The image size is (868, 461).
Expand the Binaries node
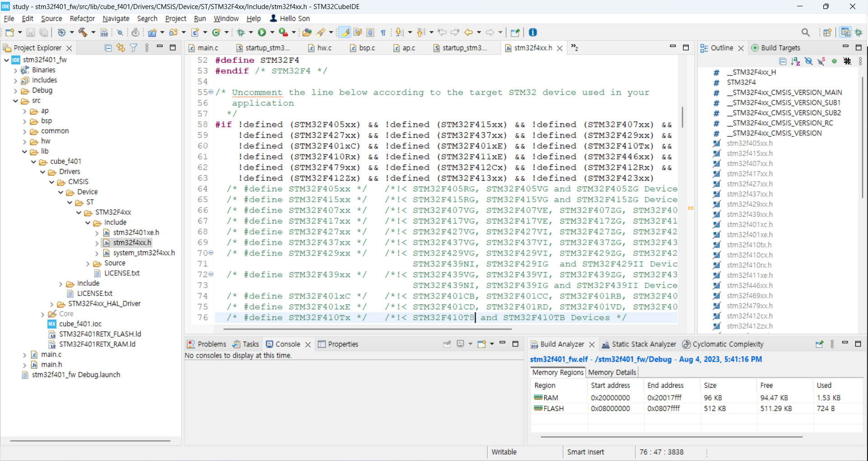(x=16, y=70)
